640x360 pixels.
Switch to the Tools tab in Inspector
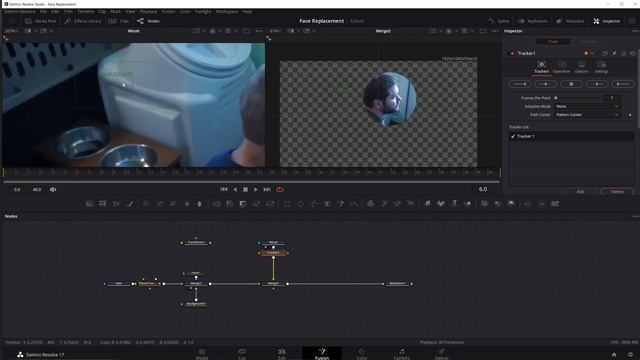point(553,42)
